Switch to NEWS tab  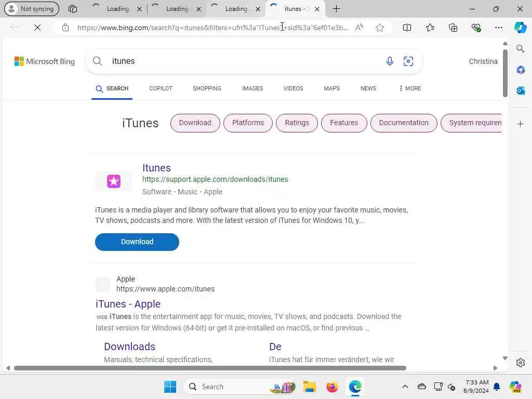368,88
